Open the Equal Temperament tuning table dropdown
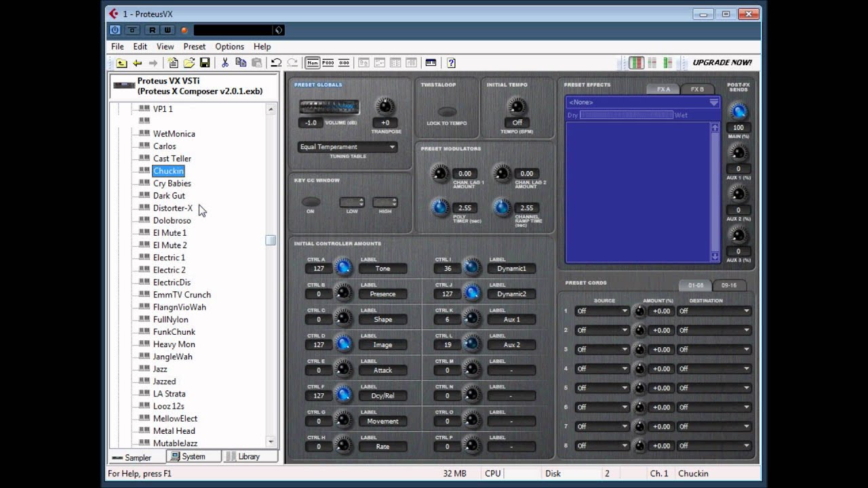Viewport: 868px width, 488px height. click(x=347, y=147)
